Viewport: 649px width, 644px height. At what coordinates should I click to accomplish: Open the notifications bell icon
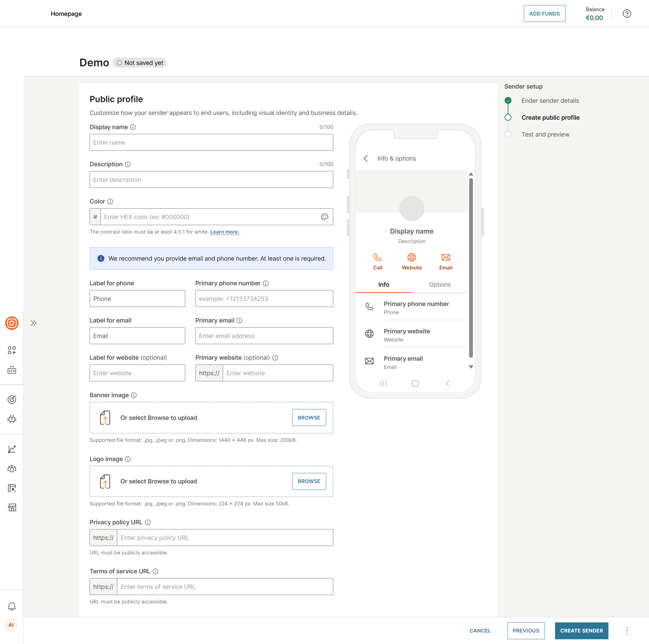click(12, 606)
